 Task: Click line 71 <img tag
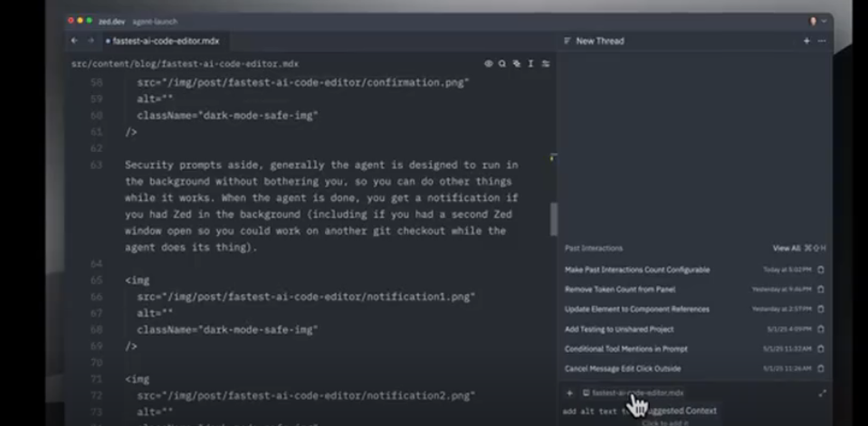point(138,380)
